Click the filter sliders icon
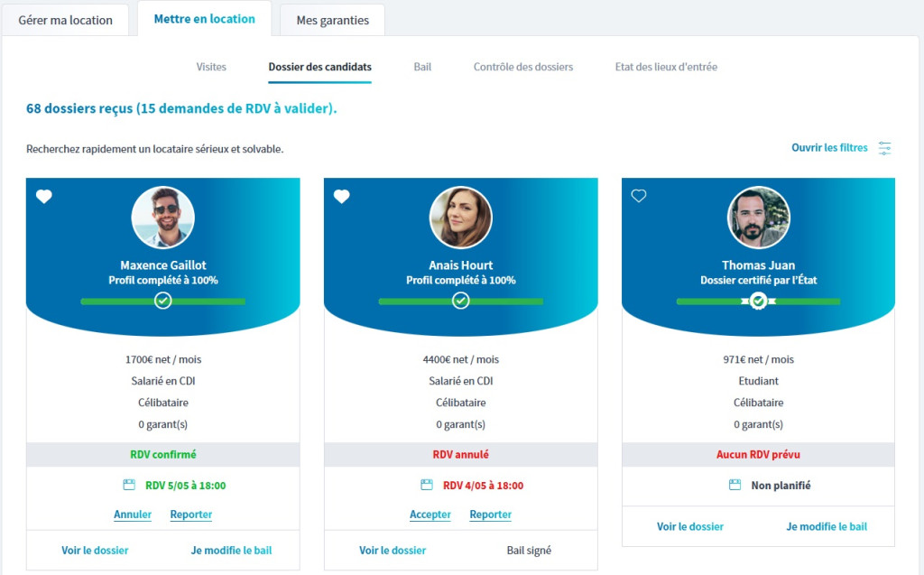Image resolution: width=924 pixels, height=575 pixels. point(884,148)
